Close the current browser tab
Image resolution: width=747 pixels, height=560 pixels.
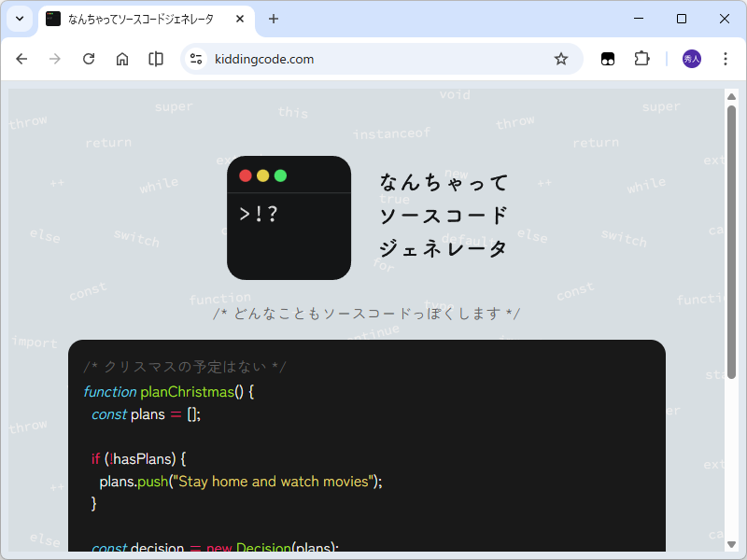240,19
